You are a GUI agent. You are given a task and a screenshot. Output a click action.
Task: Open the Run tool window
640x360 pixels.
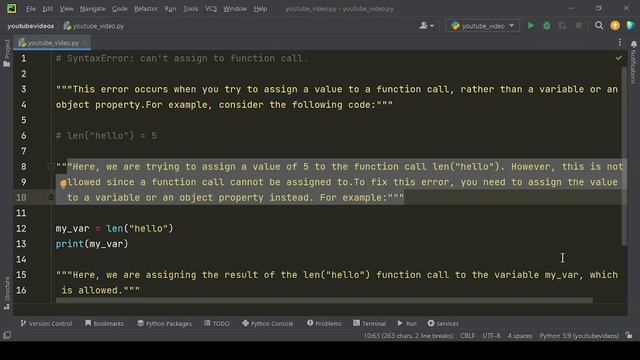point(407,323)
